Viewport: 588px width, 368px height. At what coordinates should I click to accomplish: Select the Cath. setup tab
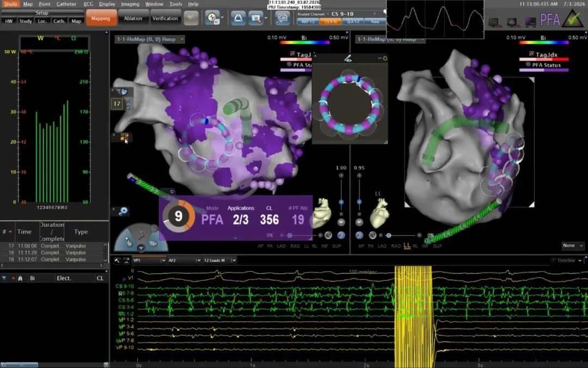[59, 21]
